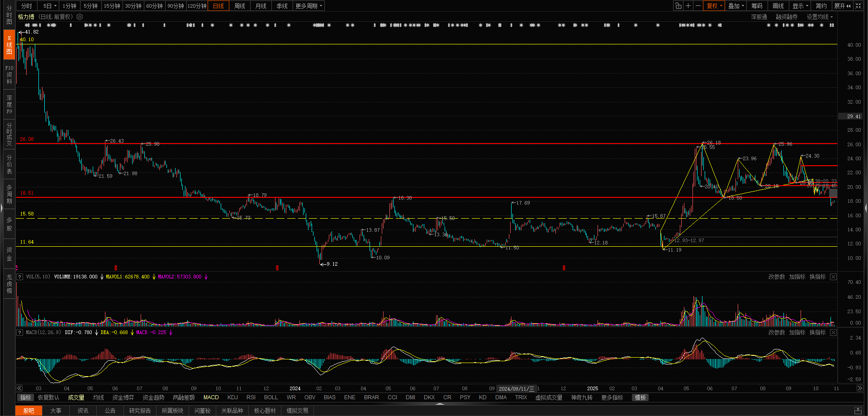Toggle the RSI indicator
Image resolution: width=868 pixels, height=416 pixels.
click(x=251, y=397)
